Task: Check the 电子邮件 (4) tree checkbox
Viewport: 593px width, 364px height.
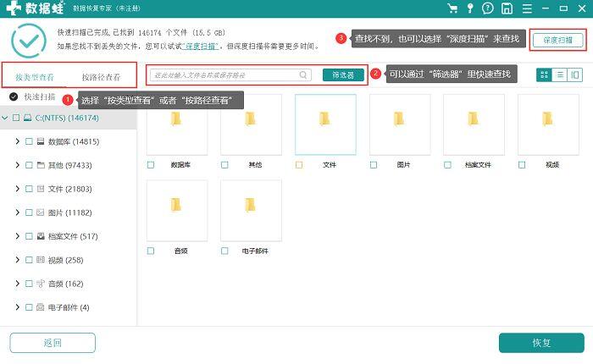Action: pyautogui.click(x=29, y=307)
